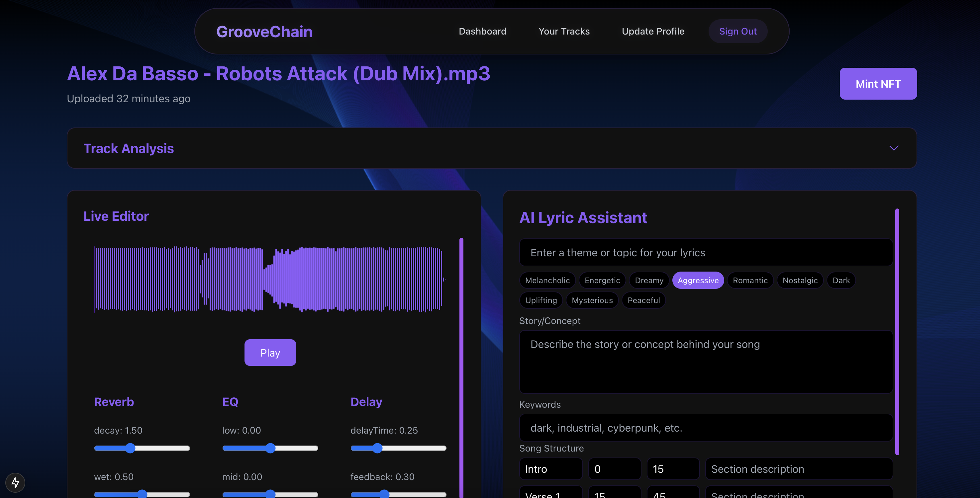Click inside the lyrics theme input field

tap(706, 252)
